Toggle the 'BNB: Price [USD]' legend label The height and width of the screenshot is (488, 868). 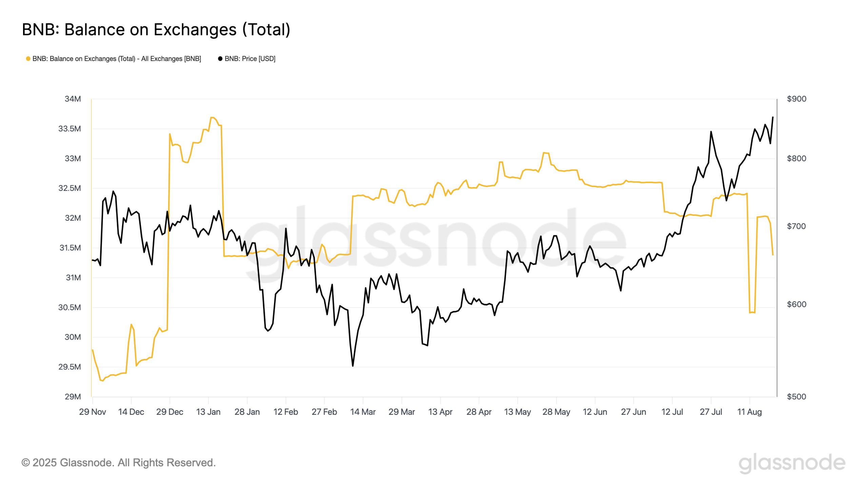tap(250, 59)
